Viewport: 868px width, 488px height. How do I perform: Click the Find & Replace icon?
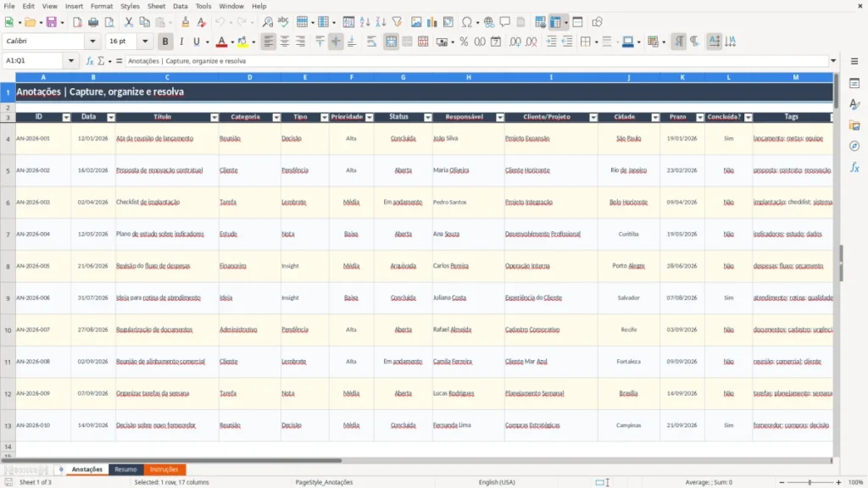coord(267,22)
